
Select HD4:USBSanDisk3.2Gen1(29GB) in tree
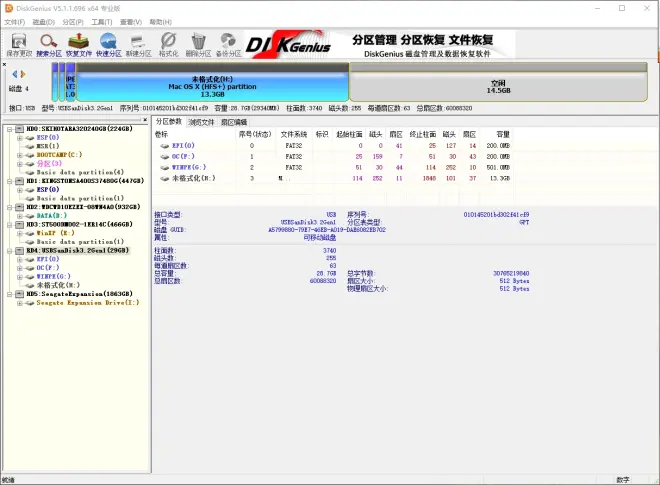[x=77, y=250]
